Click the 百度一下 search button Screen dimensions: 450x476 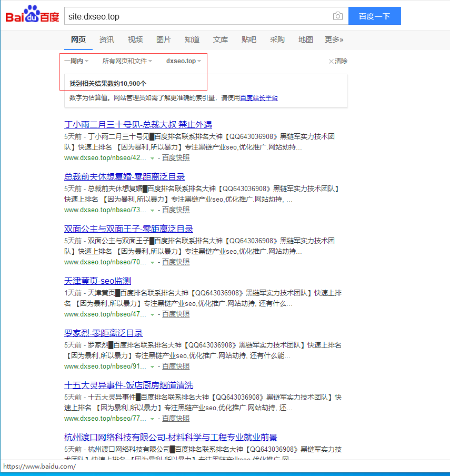(x=374, y=16)
